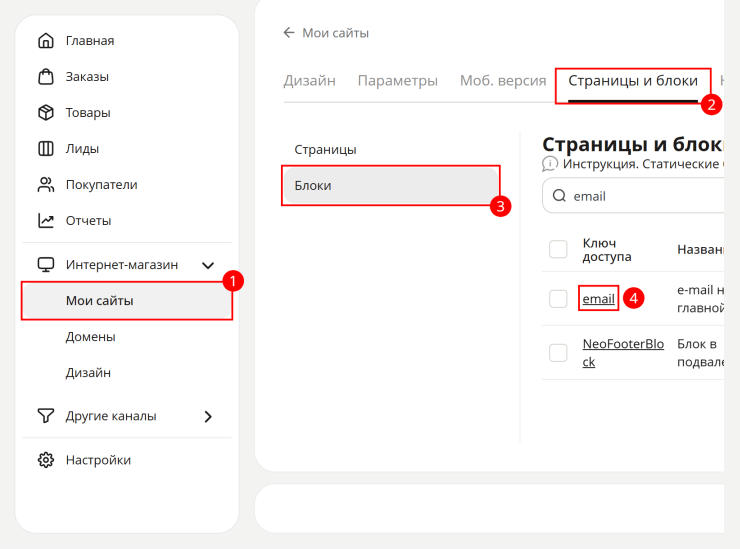This screenshot has height=549, width=740.
Task: Click the Интернет-магазин label
Action: 122,265
